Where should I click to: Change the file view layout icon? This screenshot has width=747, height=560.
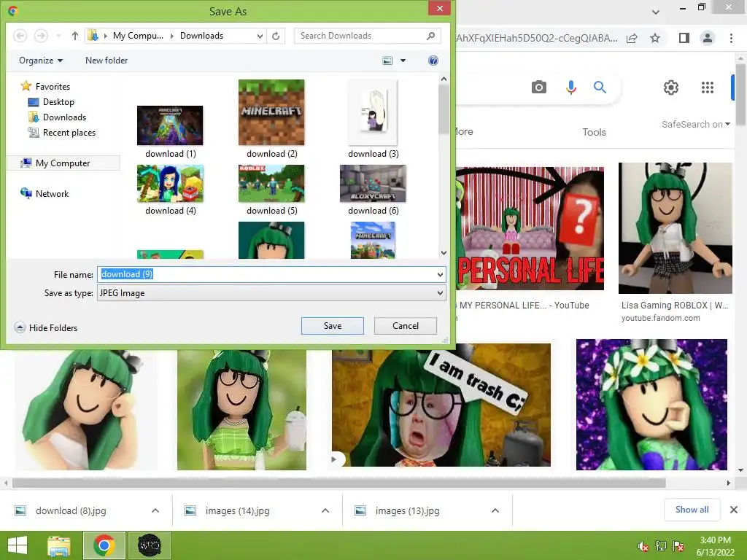pos(388,61)
